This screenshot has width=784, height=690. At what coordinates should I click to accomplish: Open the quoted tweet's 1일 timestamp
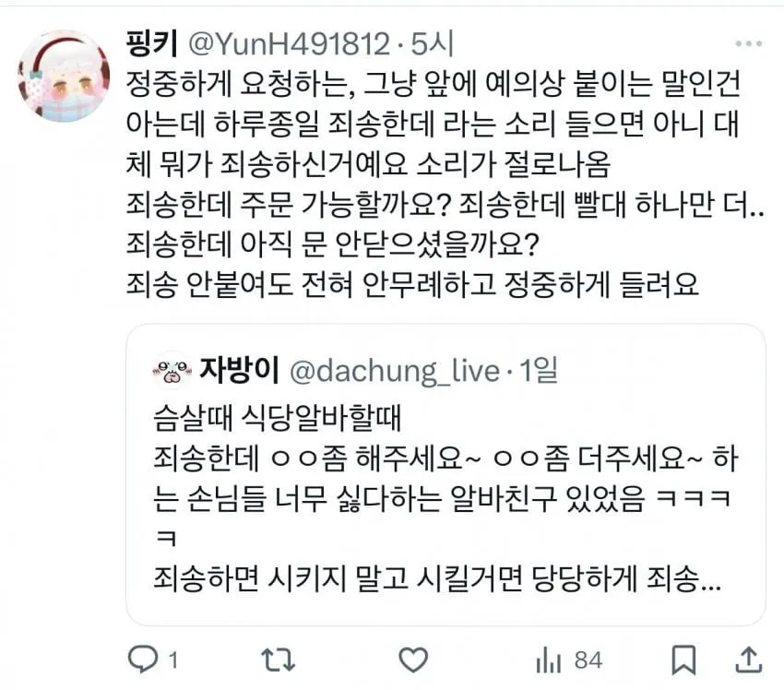539,371
